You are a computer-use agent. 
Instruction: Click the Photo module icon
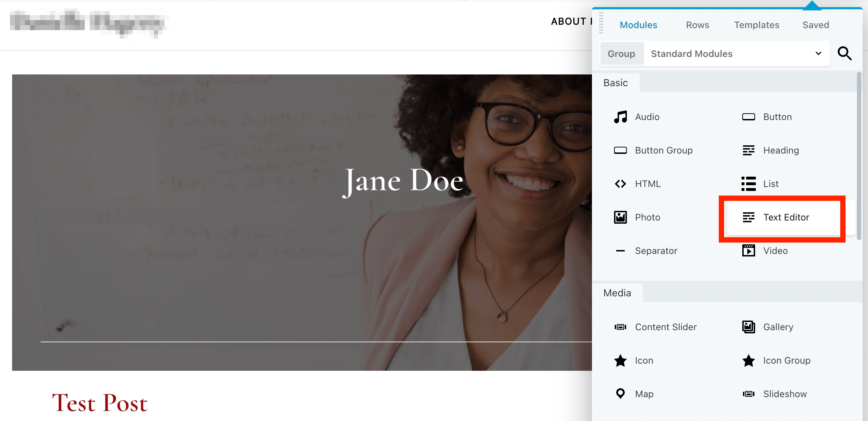[x=620, y=217]
